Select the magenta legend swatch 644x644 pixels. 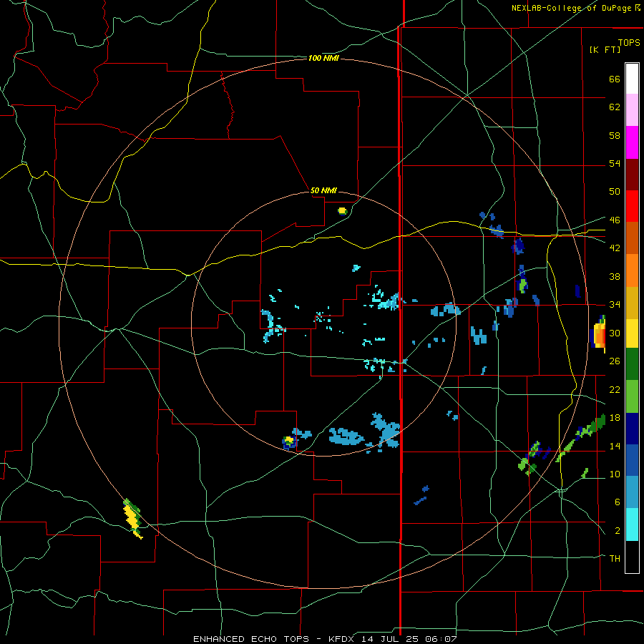632,142
